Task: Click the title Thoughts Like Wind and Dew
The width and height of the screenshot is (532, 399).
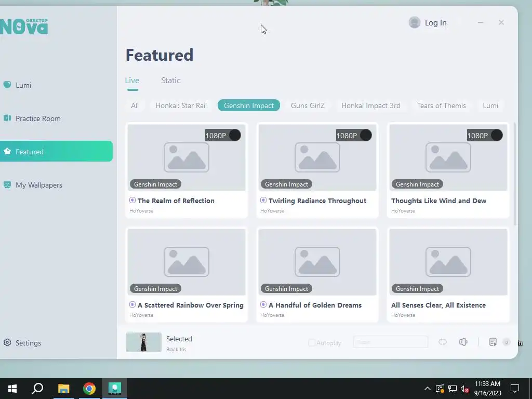Action: (x=438, y=201)
